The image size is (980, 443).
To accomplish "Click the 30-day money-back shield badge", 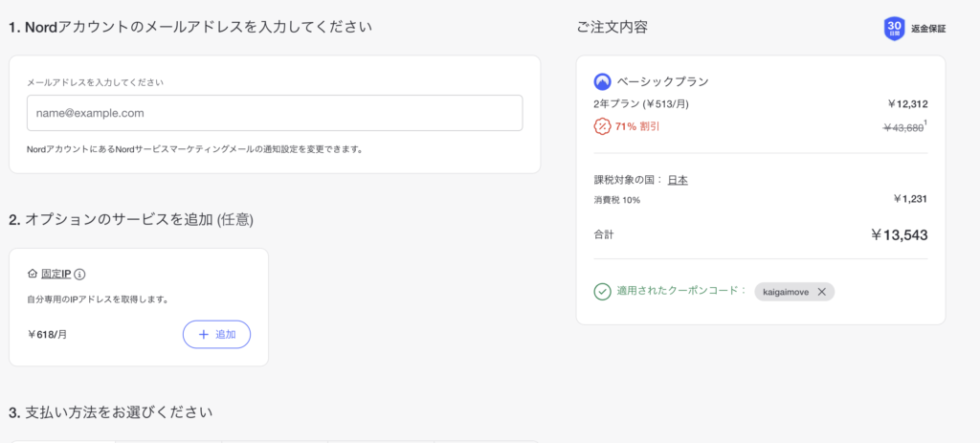I will point(894,29).
